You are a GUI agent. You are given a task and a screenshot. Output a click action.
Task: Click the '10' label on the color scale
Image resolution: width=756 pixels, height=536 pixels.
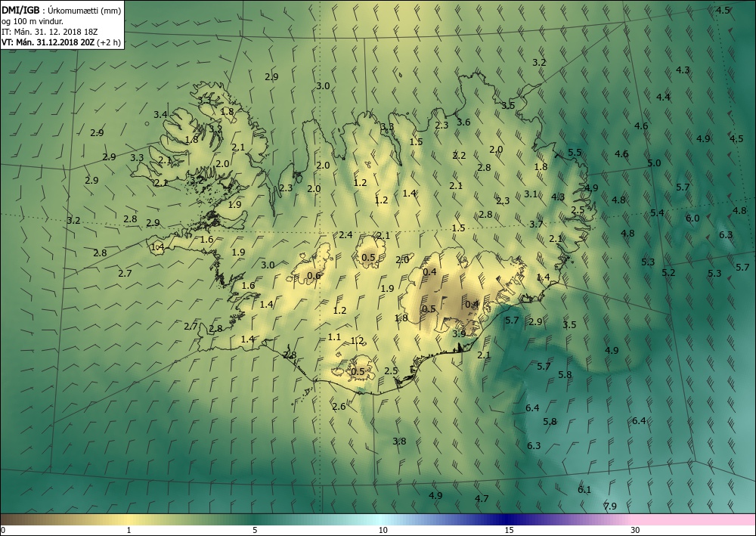[x=383, y=531]
